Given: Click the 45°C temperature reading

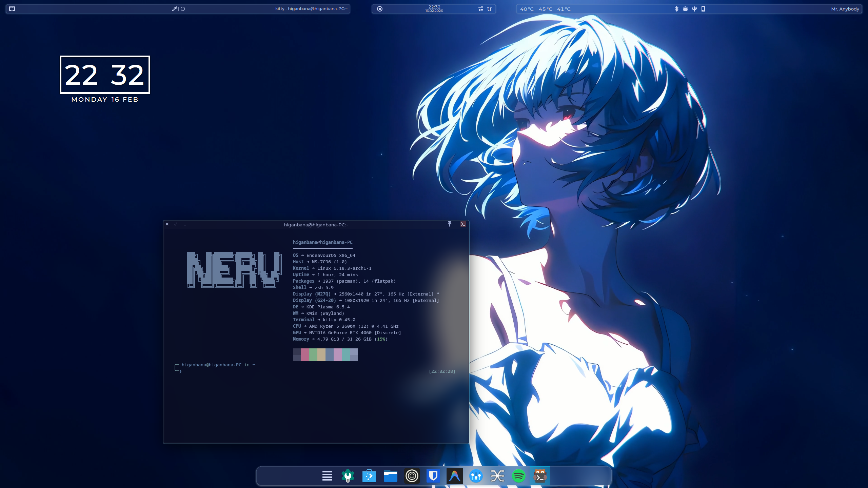Looking at the screenshot, I should click(545, 9).
